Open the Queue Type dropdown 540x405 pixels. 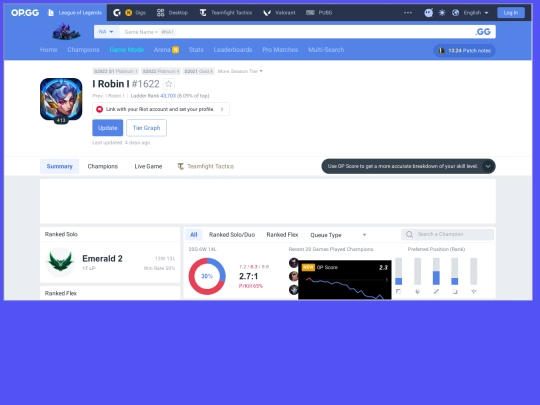point(338,235)
